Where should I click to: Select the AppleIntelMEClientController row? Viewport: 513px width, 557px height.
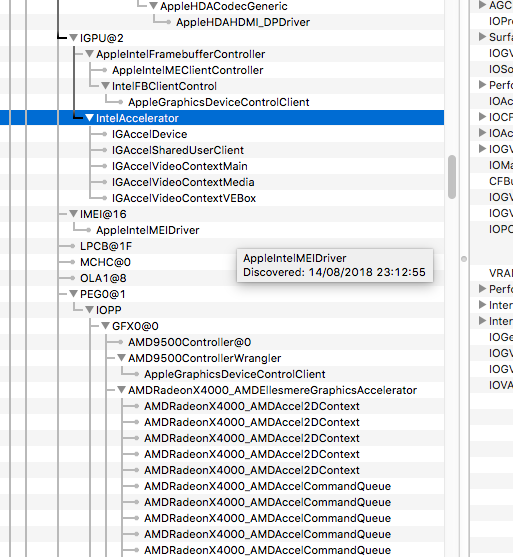[x=188, y=70]
